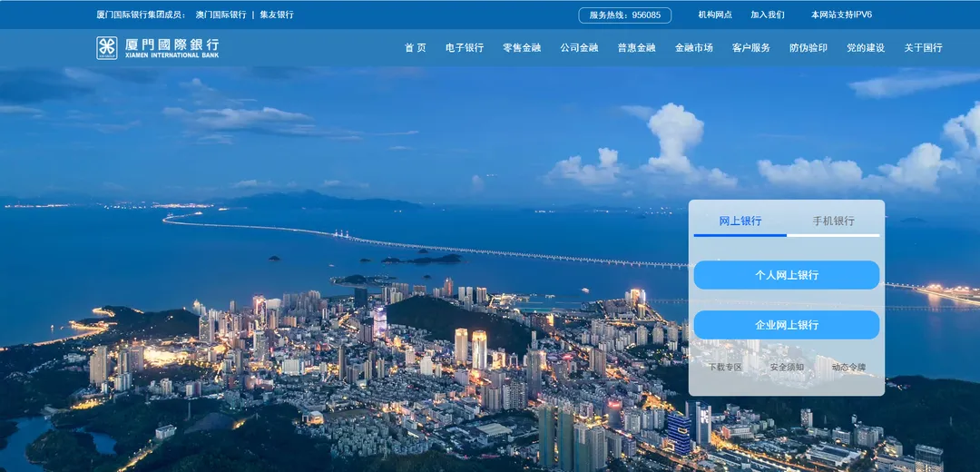Open the 普惠金融 menu

point(636,47)
